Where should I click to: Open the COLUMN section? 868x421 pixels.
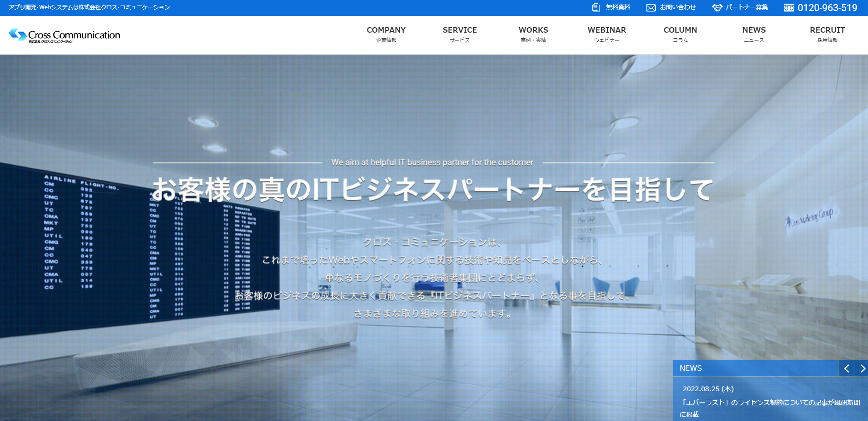[680, 35]
